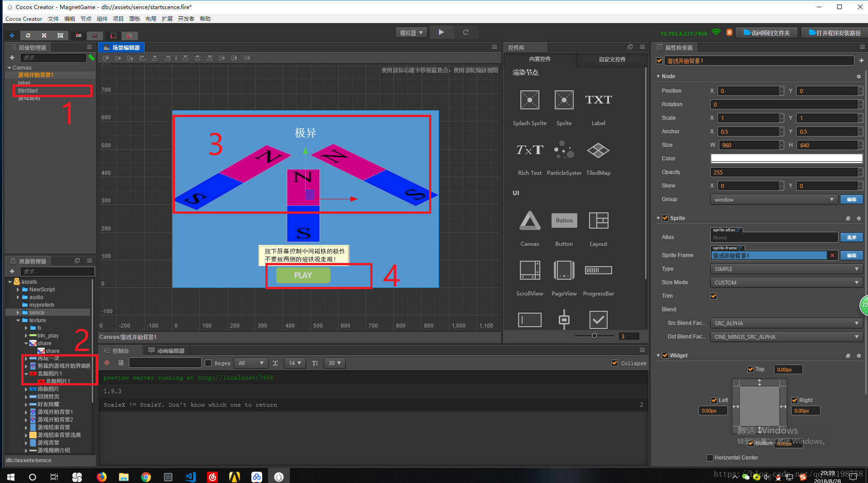Add Splash Sprite node from library
The image size is (868, 483).
pos(529,100)
